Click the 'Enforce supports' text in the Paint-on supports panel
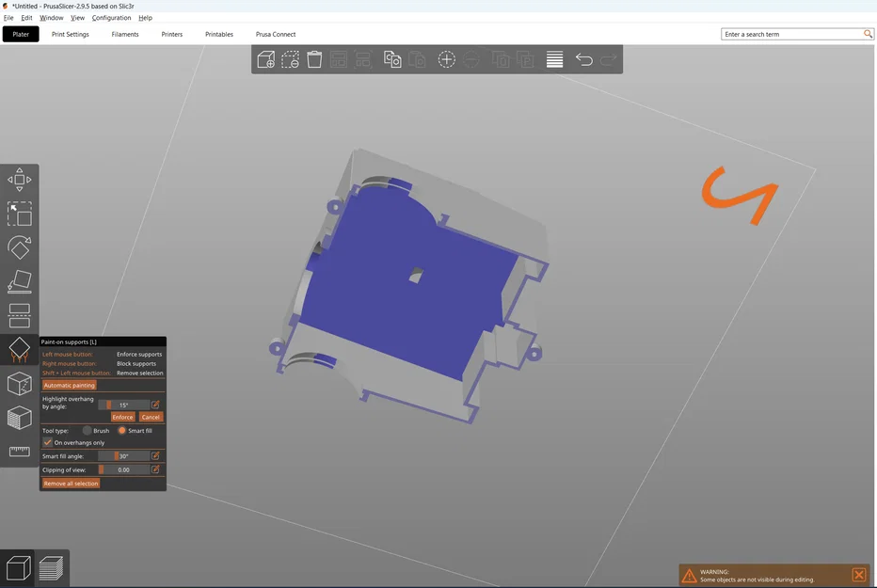Screen dimensions: 877x588 (139, 355)
